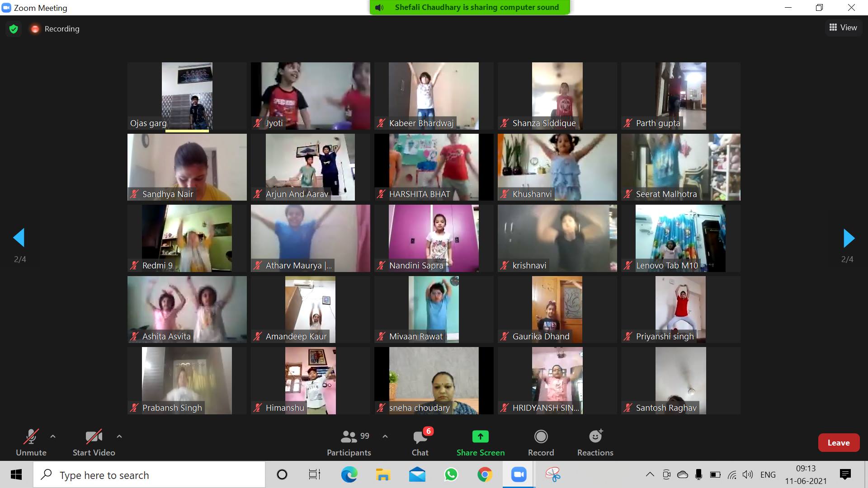This screenshot has width=868, height=488.
Task: Open Chat with 6 unread messages
Action: coord(420,443)
